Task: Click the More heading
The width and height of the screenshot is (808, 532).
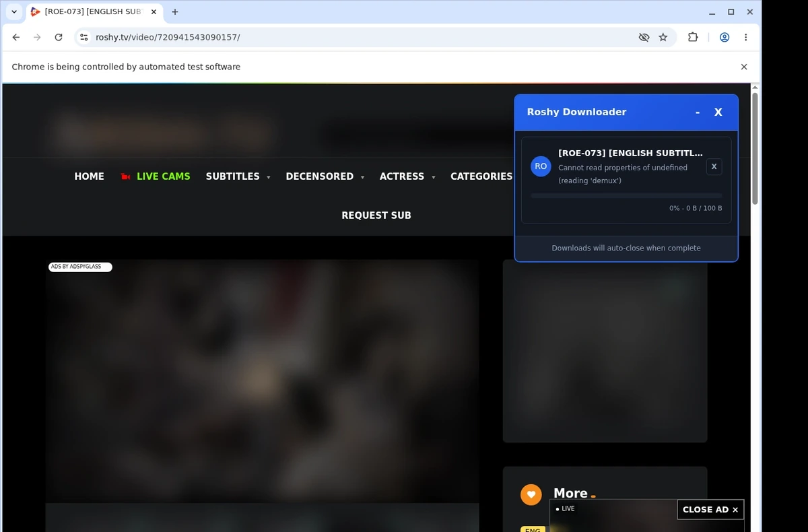Action: pos(570,494)
